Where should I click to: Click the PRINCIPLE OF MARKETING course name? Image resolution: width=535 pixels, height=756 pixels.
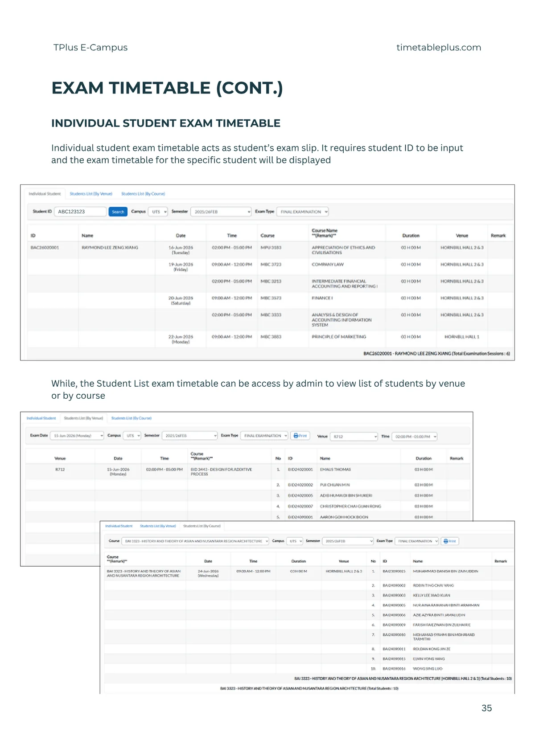coord(339,337)
